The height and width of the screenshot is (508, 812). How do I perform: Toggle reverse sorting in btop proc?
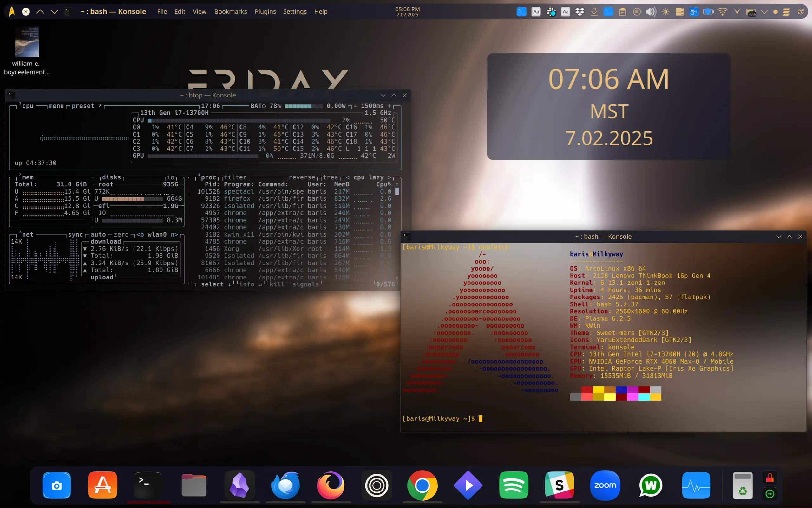(302, 177)
